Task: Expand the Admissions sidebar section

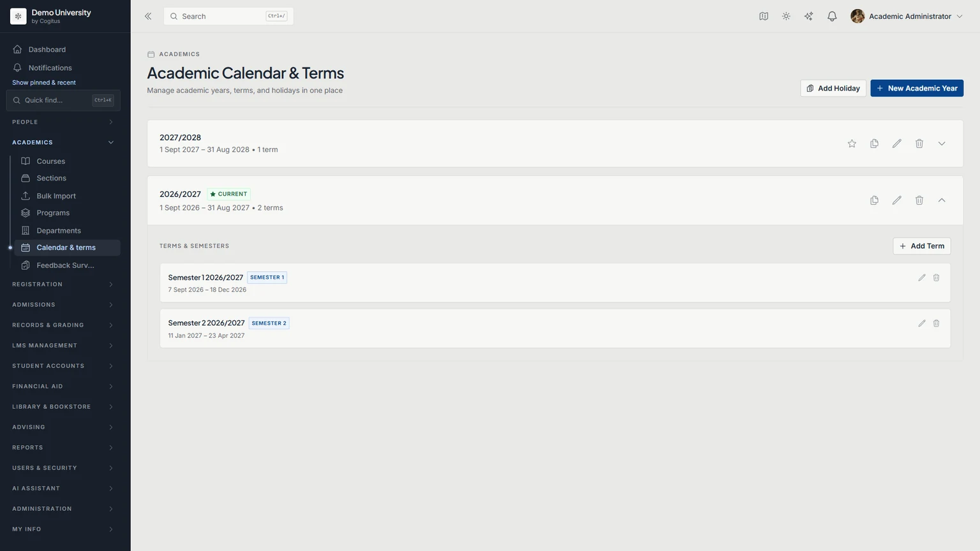Action: tap(63, 305)
